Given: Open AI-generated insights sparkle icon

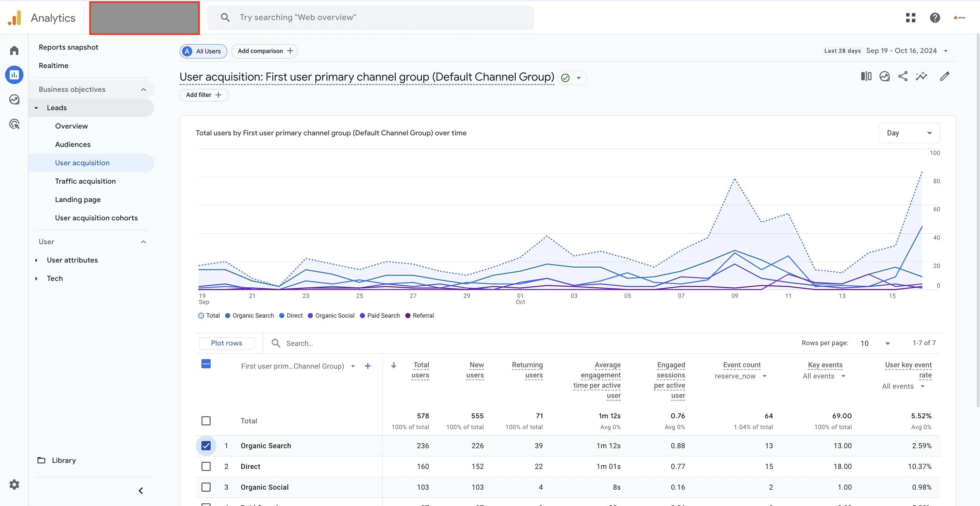Looking at the screenshot, I should coord(922,76).
